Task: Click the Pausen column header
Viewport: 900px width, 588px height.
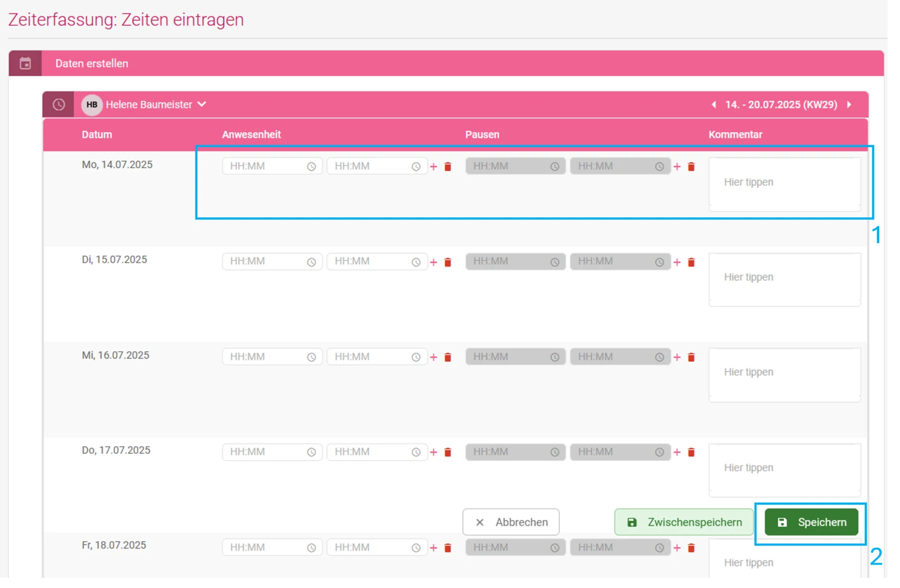Action: click(x=482, y=134)
